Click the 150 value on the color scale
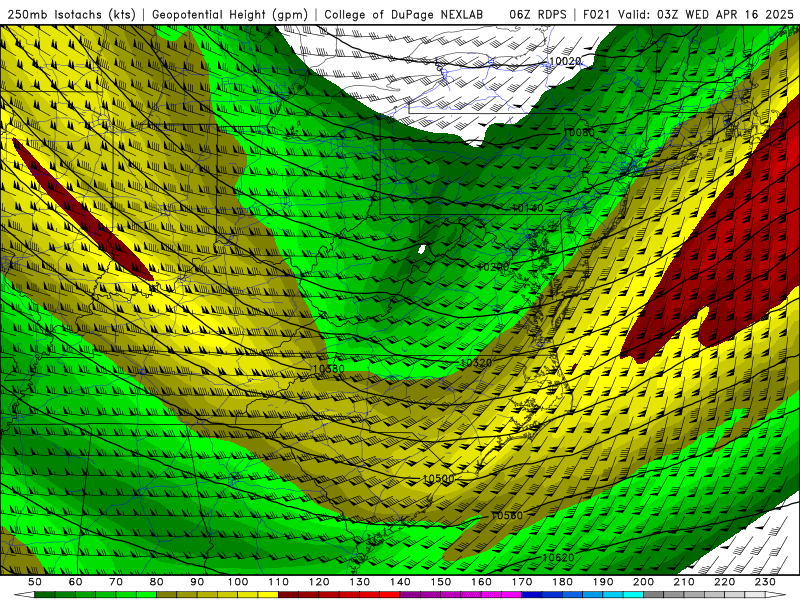 [x=441, y=582]
